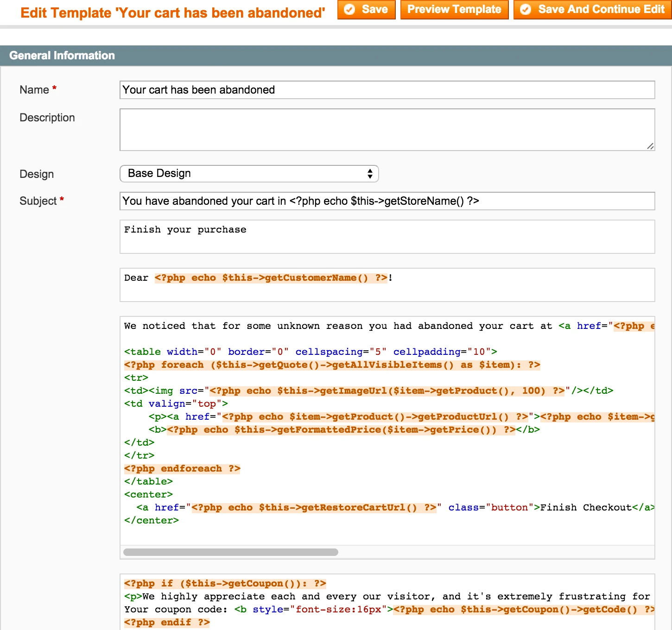Click the php endforeach line

click(x=182, y=469)
